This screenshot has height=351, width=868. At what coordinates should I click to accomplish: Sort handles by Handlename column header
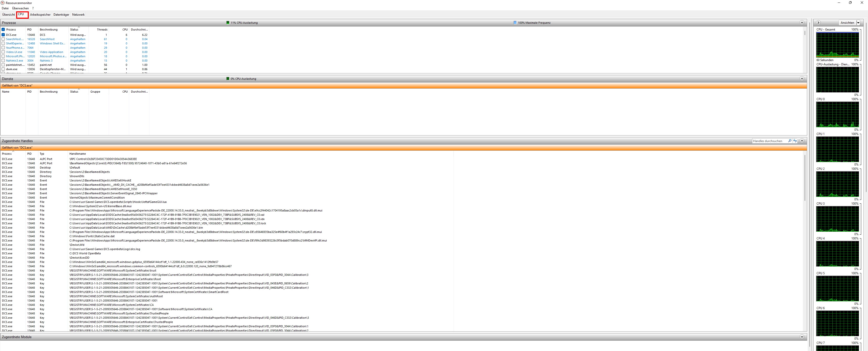(x=77, y=154)
